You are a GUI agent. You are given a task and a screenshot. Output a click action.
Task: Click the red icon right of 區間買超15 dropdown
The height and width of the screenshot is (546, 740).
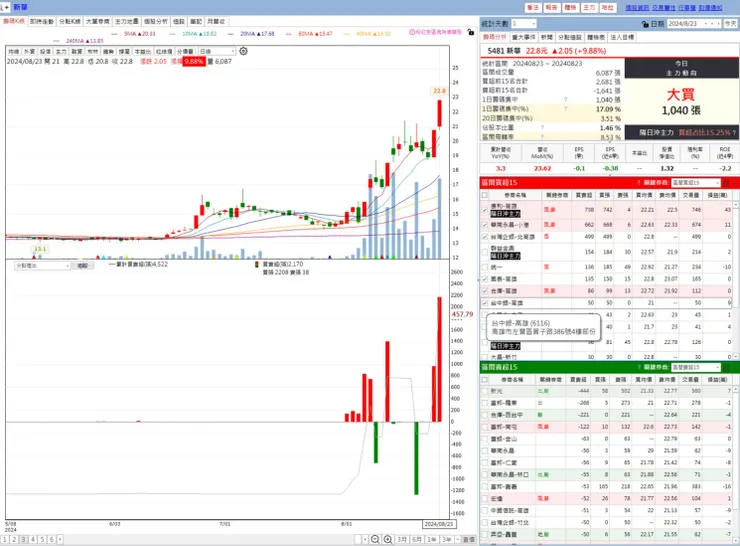click(x=726, y=183)
